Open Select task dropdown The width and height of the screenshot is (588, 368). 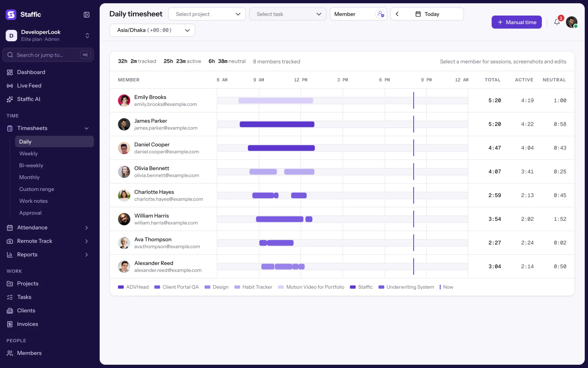(x=288, y=14)
